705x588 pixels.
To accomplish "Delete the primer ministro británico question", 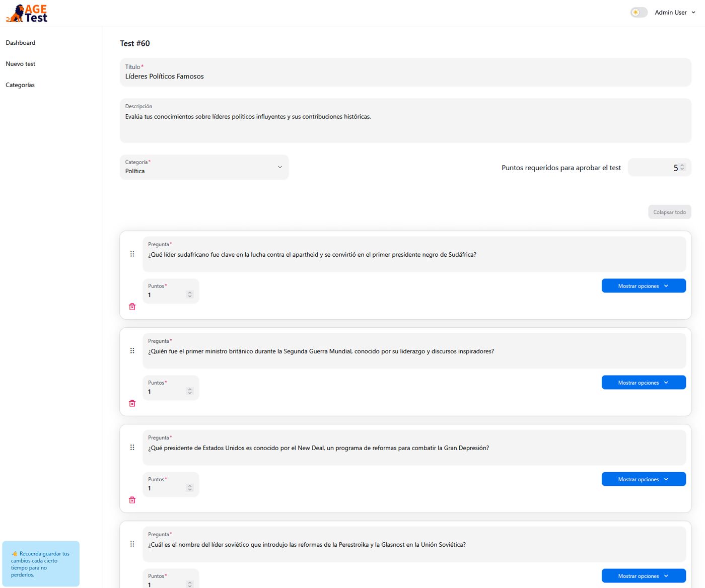I will click(132, 403).
